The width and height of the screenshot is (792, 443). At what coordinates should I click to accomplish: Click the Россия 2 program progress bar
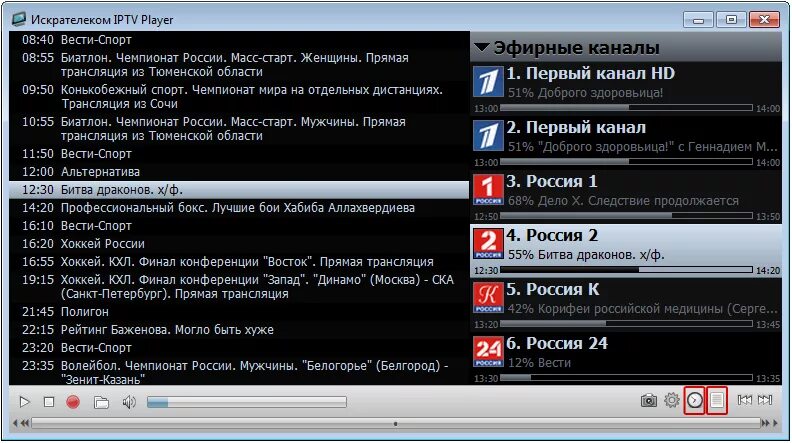click(x=626, y=270)
